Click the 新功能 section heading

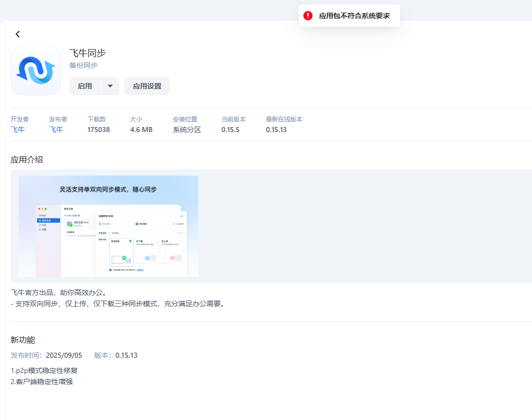(23, 340)
